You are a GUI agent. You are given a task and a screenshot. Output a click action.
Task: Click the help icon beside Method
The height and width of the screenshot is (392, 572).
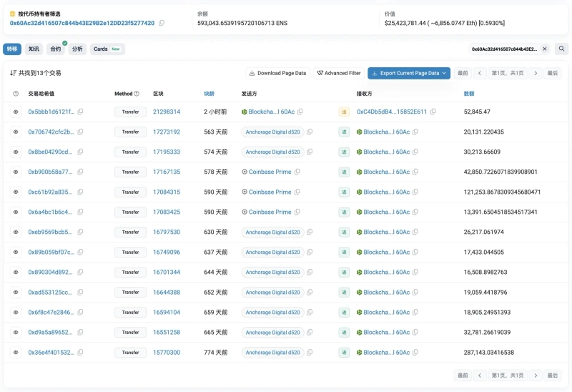coord(137,94)
